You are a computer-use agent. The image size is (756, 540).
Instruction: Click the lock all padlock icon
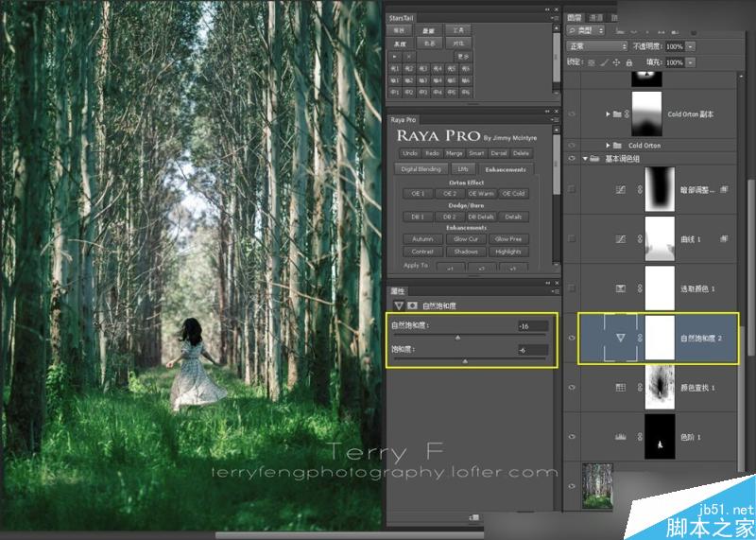coord(629,62)
